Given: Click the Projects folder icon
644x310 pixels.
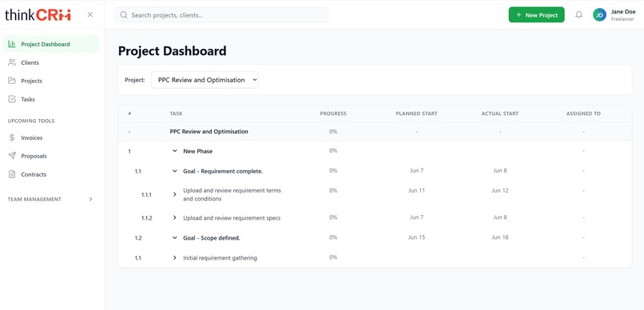Looking at the screenshot, I should [x=12, y=81].
